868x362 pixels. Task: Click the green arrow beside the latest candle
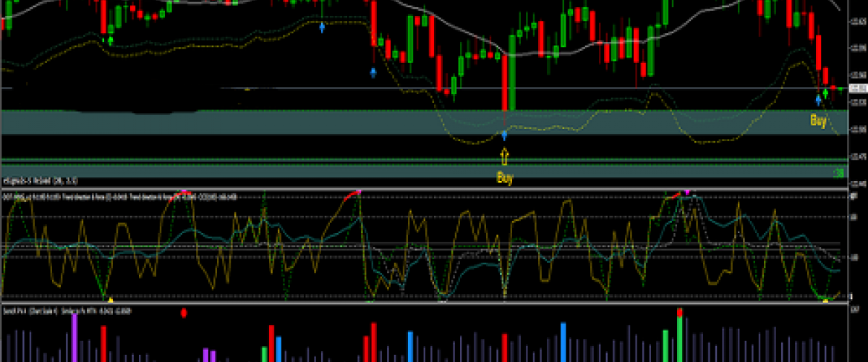coord(825,93)
